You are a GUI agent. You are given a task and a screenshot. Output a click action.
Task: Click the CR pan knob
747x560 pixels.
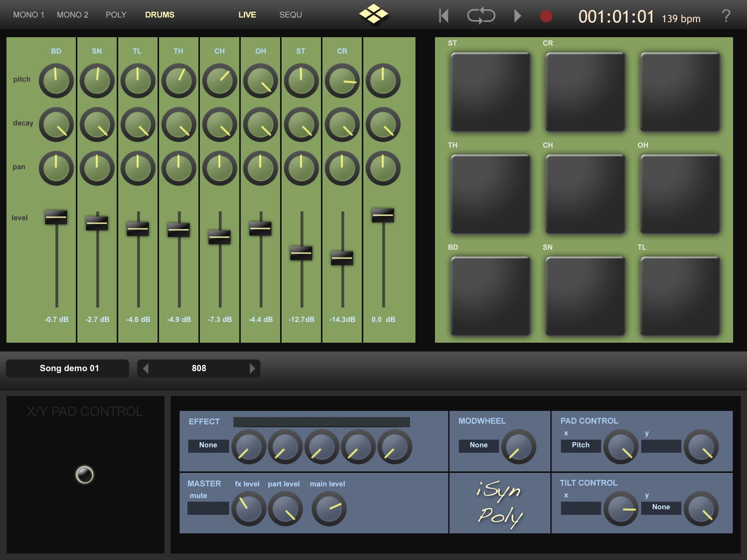point(342,168)
